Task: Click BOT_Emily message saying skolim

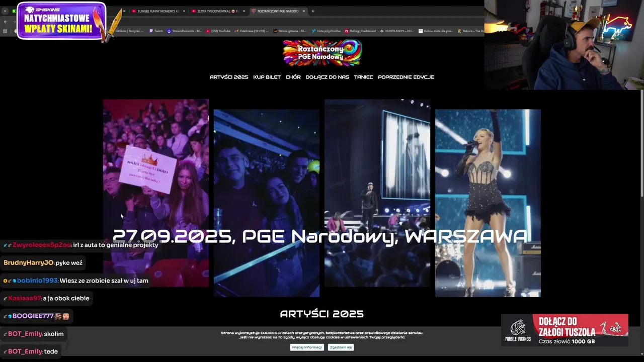Action: click(x=34, y=334)
